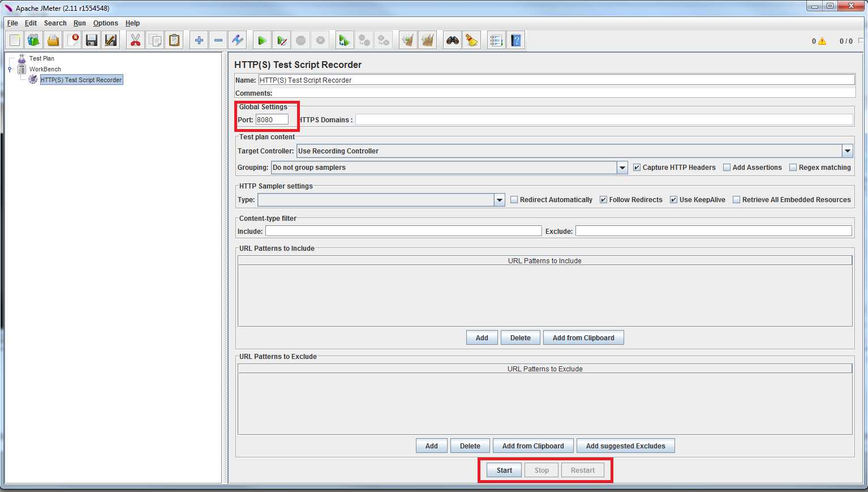This screenshot has width=868, height=492.
Task: Click the Cut scissors icon
Action: (x=135, y=40)
